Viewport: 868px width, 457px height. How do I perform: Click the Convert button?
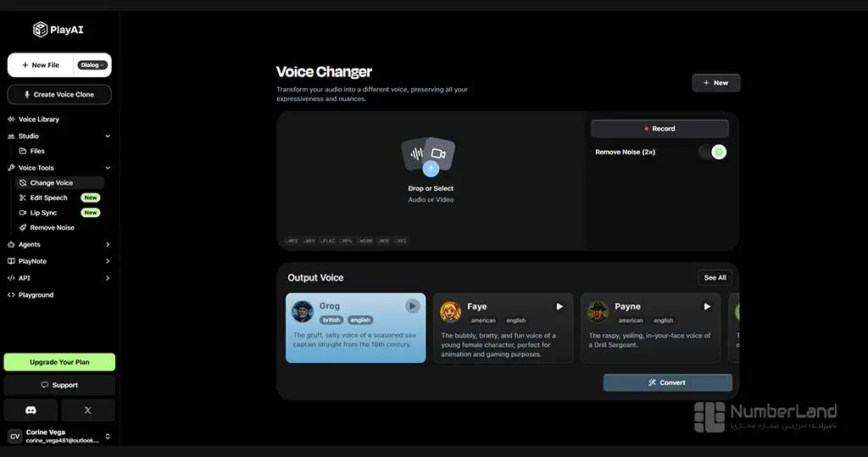click(668, 382)
